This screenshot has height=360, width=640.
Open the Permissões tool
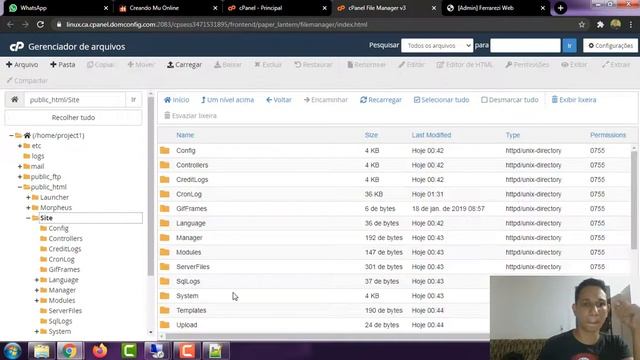tap(527, 64)
